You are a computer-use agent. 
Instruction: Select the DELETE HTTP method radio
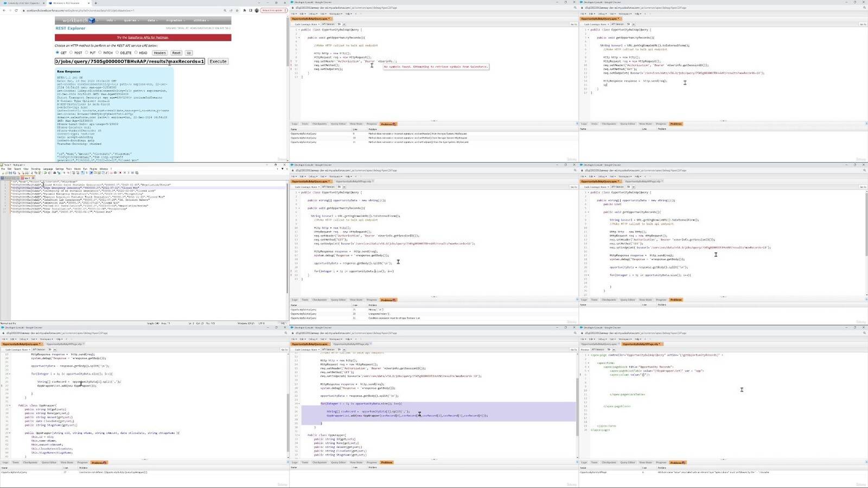tap(117, 53)
